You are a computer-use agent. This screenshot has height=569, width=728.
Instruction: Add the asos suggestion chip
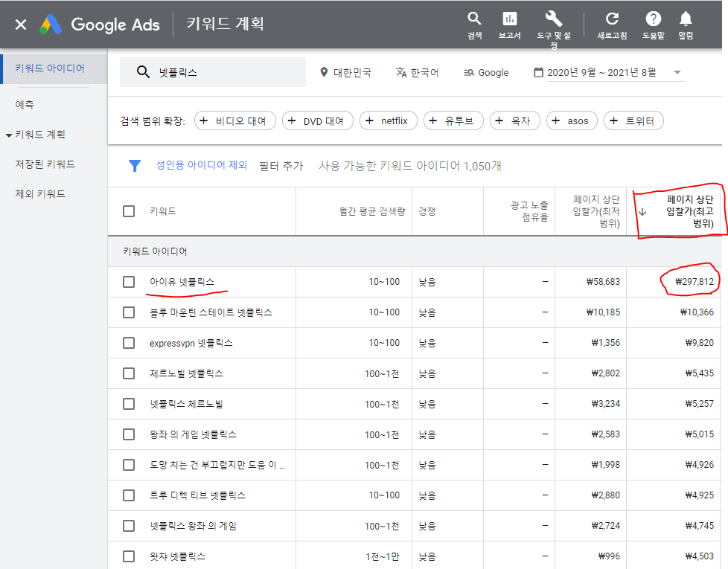[x=572, y=120]
